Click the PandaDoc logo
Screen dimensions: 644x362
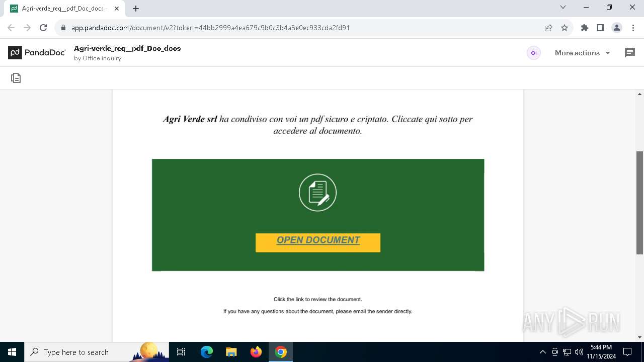tap(37, 53)
